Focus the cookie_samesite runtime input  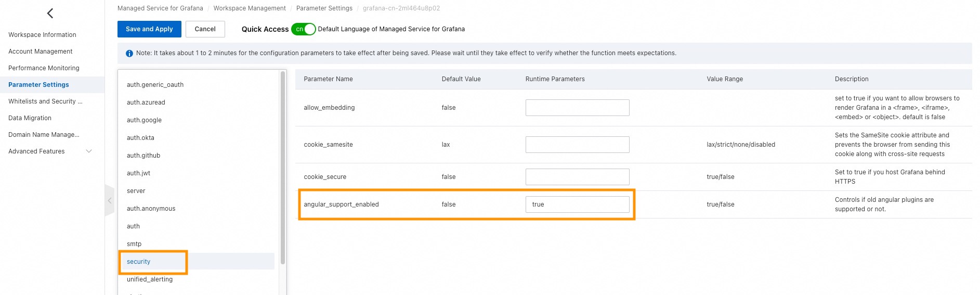[x=577, y=145]
